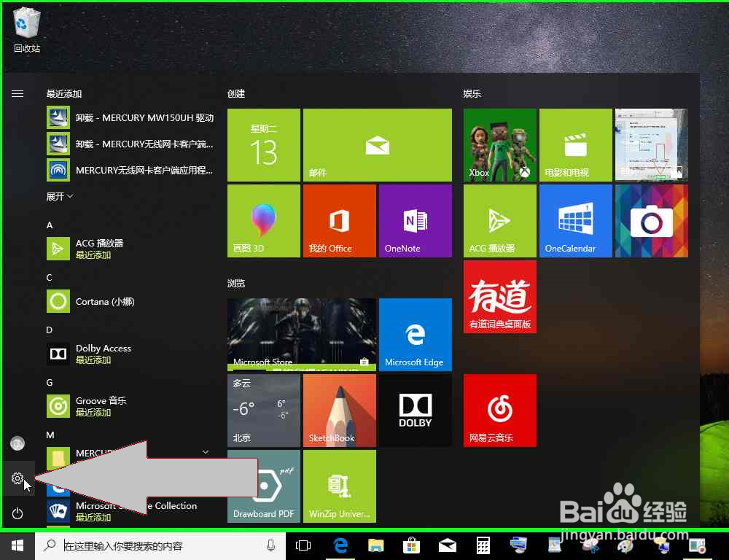Open the 北京 weather tile
The image size is (729, 560).
264,411
